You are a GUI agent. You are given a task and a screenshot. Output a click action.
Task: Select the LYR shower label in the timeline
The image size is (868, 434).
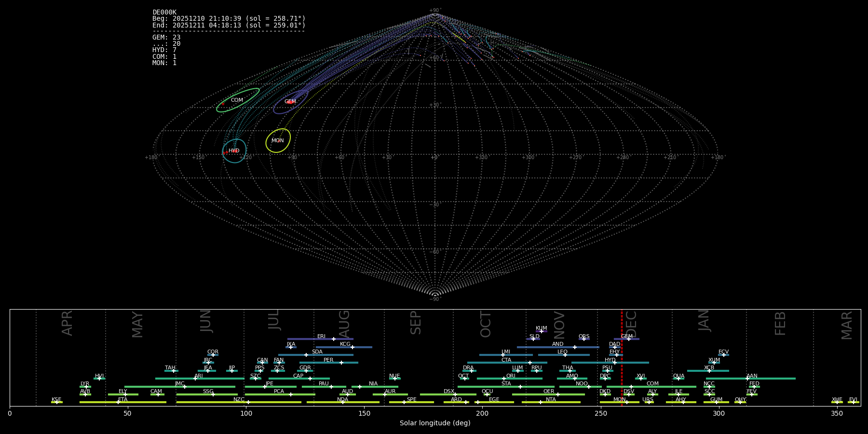[x=85, y=384]
